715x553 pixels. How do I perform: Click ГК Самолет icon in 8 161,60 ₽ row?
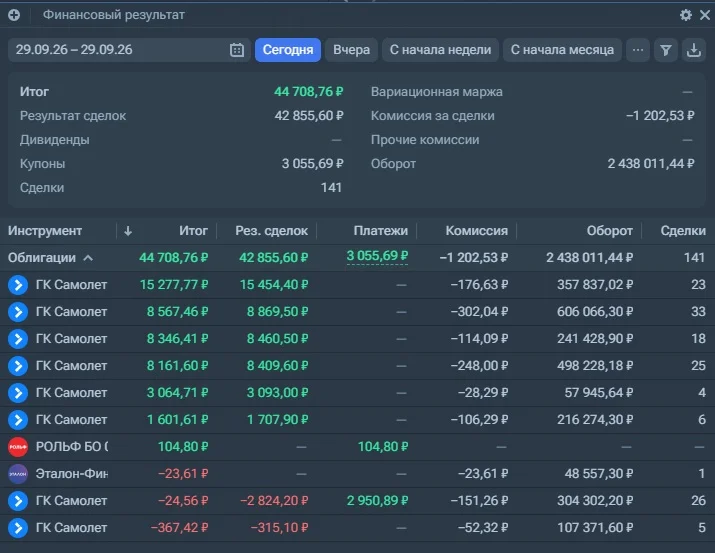18,366
